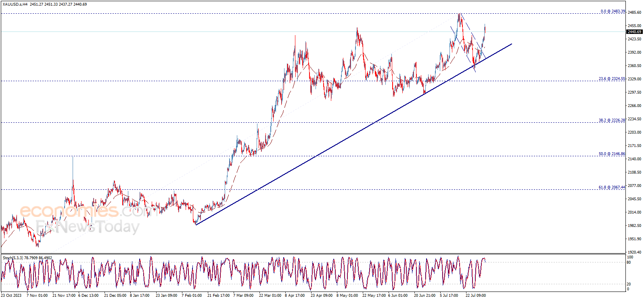The width and height of the screenshot is (644, 300).
Task: Select the Fibonacci label "38.2 @ 2226.28"
Action: (612, 120)
